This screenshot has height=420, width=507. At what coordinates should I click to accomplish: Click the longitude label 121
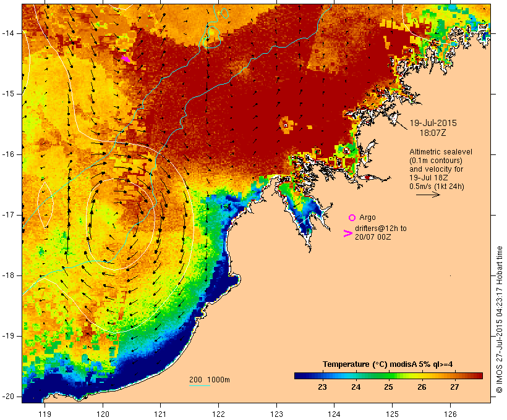pos(161,414)
